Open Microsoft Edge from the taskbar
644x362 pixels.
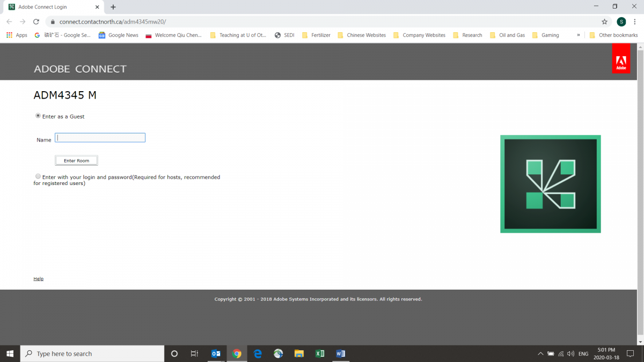point(258,353)
